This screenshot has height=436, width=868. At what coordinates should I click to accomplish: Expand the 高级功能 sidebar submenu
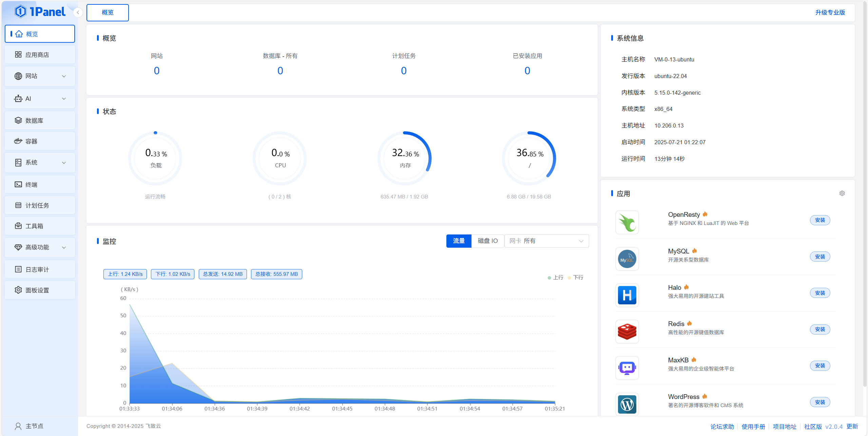[40, 247]
